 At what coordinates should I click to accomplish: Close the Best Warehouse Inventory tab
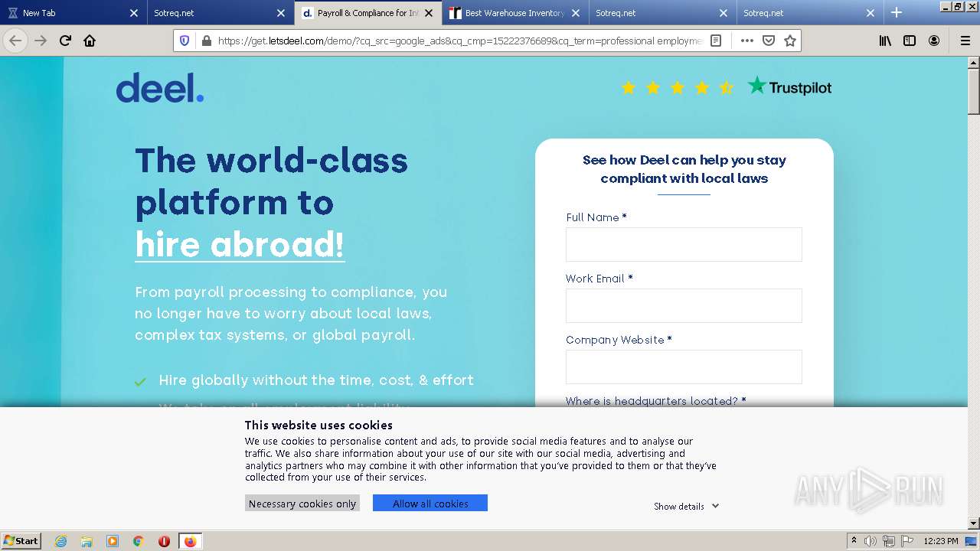pyautogui.click(x=576, y=12)
